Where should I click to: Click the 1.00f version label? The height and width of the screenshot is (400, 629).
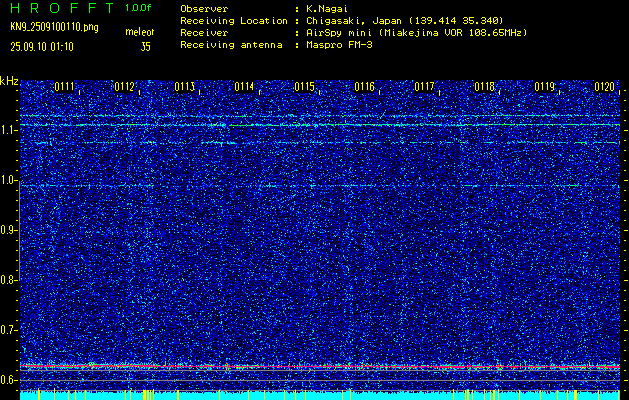pyautogui.click(x=138, y=8)
